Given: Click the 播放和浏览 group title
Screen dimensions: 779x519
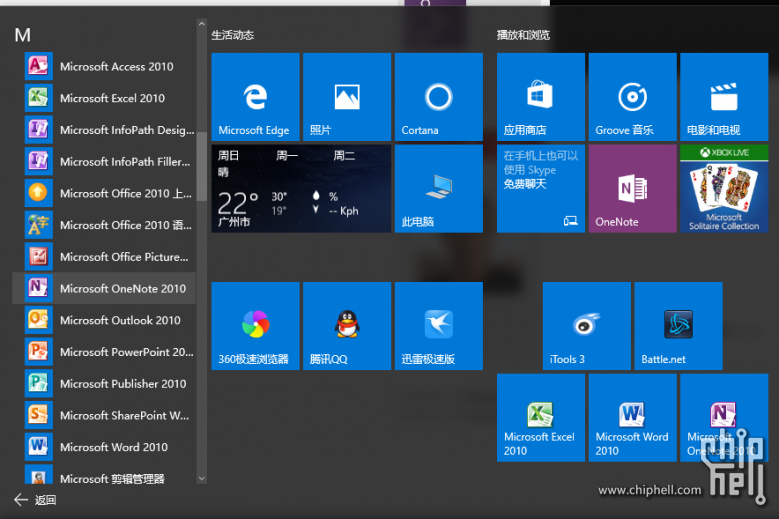Looking at the screenshot, I should click(x=523, y=35).
